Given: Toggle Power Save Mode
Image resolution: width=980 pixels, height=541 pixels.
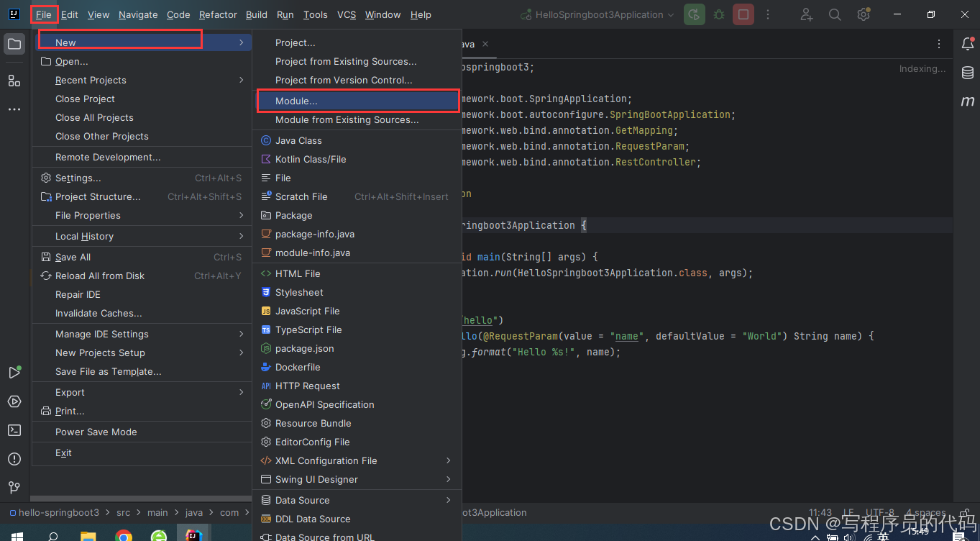Looking at the screenshot, I should click(94, 432).
